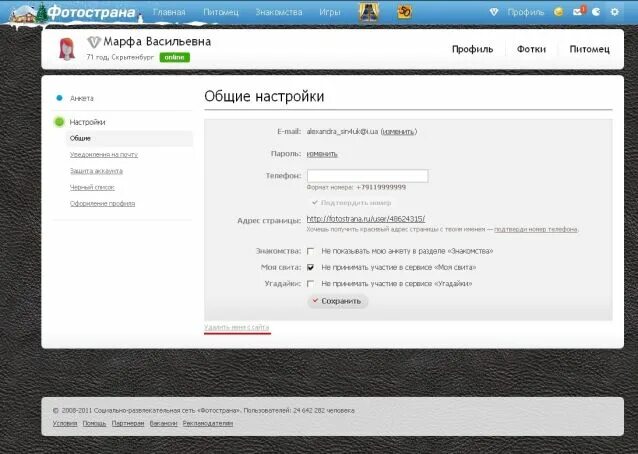Open Оформление профиля settings
The image size is (638, 454).
(x=103, y=203)
